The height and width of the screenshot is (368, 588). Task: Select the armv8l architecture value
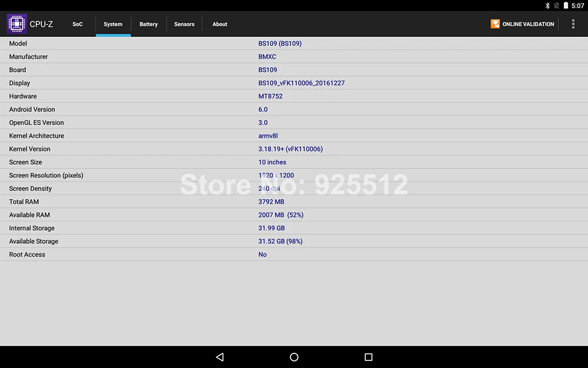click(268, 135)
